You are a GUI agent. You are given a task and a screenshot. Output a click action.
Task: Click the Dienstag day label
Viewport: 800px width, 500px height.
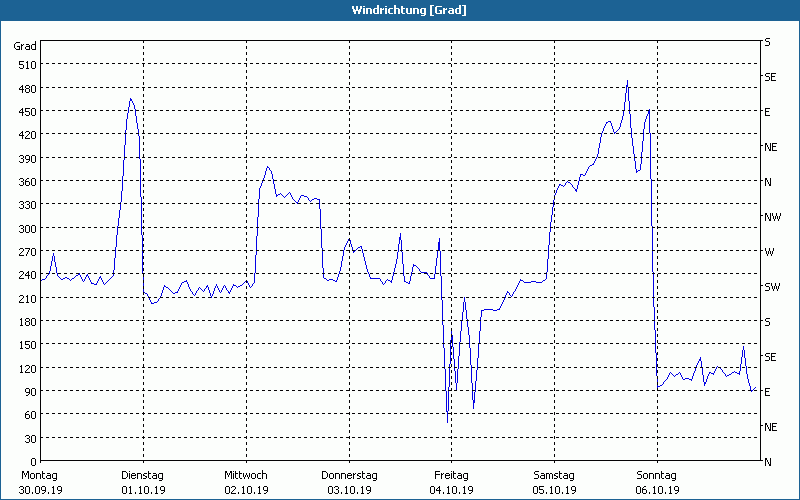143,476
